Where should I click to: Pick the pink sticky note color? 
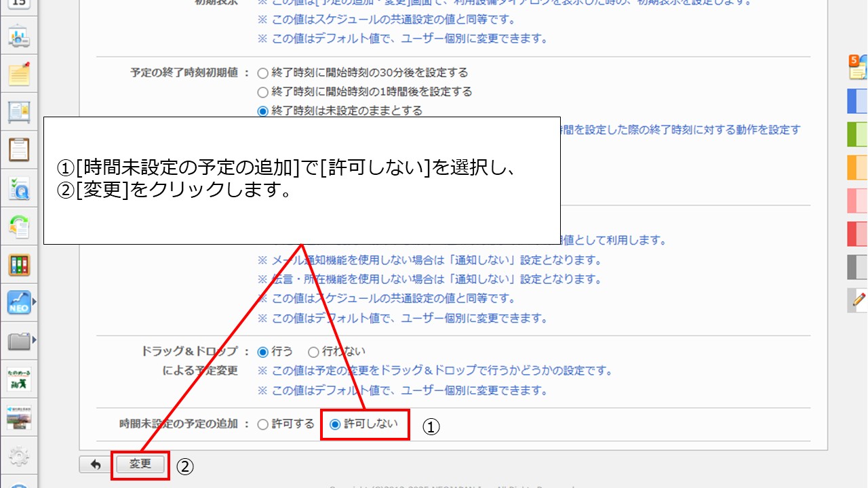click(x=857, y=201)
